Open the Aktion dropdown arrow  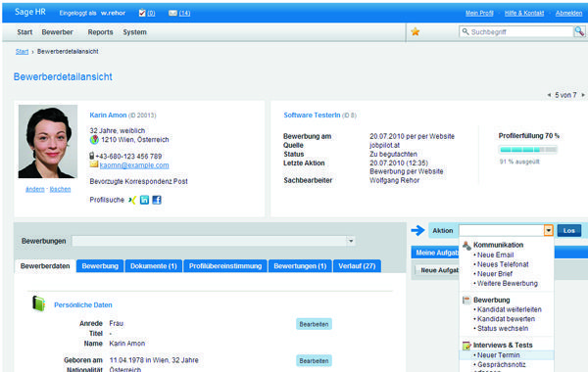pos(549,230)
